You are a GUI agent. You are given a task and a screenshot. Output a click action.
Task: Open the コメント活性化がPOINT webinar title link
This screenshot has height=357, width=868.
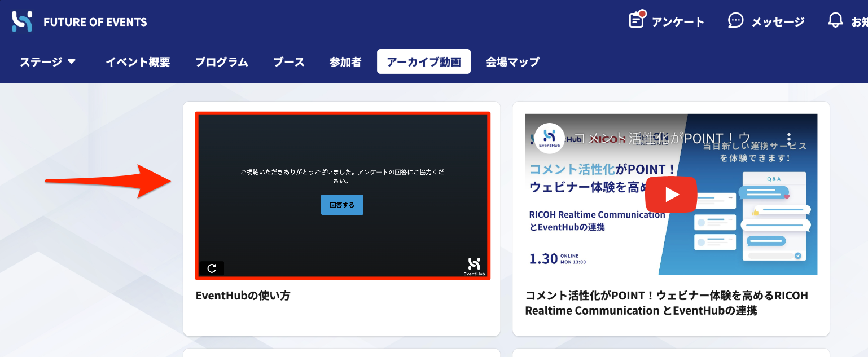667,303
